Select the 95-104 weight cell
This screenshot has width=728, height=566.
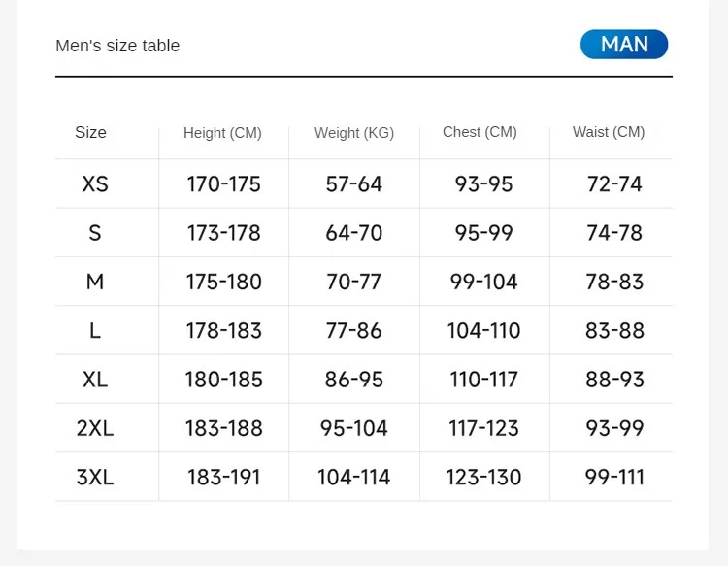(354, 428)
